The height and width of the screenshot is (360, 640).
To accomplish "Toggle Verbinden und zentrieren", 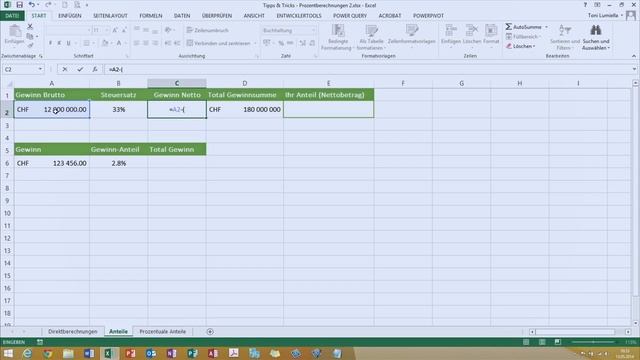I will pos(218,43).
